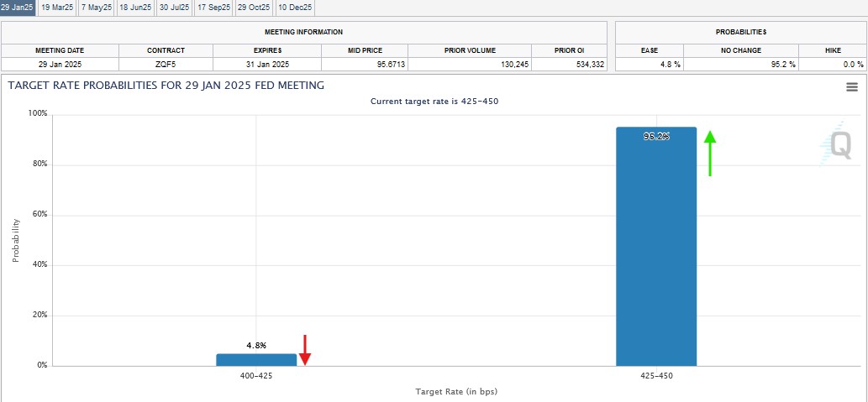Screen dimensions: 868x402
Task: Click the Q watermark logo
Action: [839, 145]
